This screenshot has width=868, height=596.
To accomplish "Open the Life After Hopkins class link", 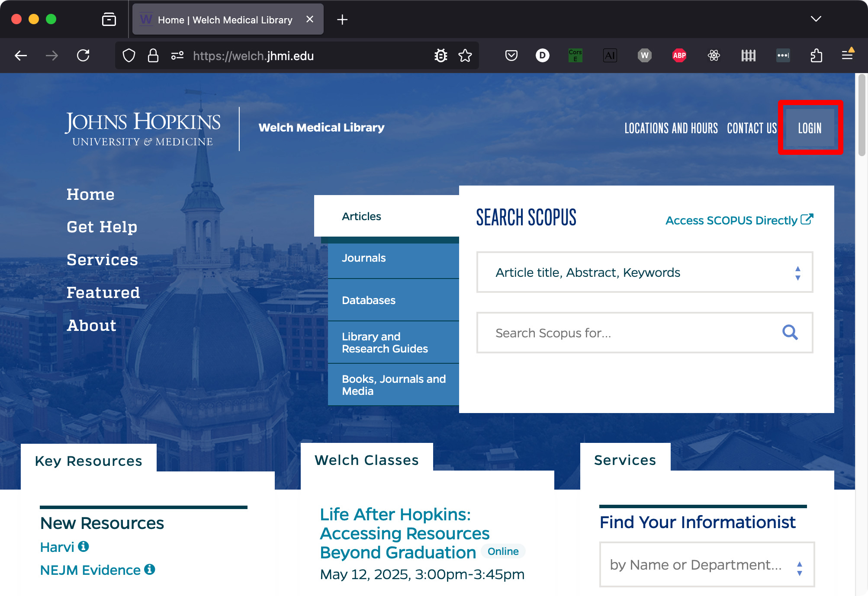I will tap(405, 533).
